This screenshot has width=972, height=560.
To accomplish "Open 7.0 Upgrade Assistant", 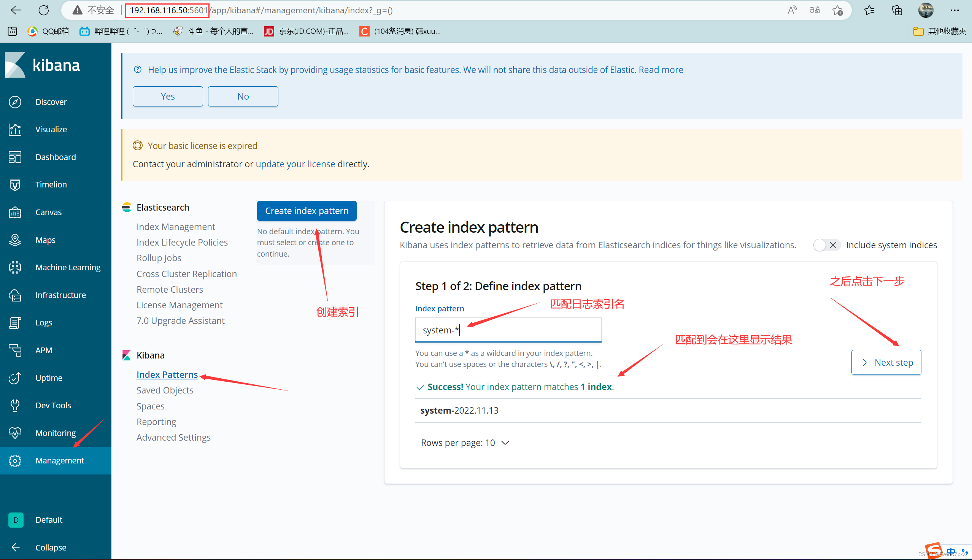I will [180, 321].
